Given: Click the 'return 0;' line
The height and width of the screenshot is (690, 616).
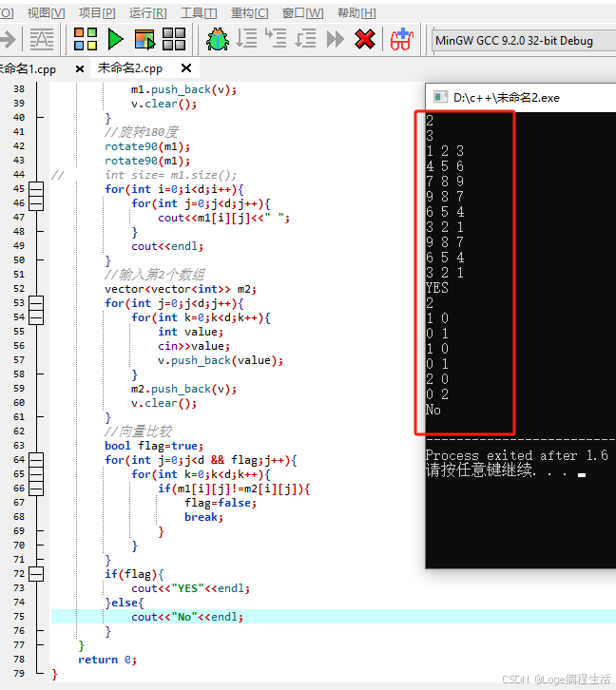Looking at the screenshot, I should click(x=107, y=660).
